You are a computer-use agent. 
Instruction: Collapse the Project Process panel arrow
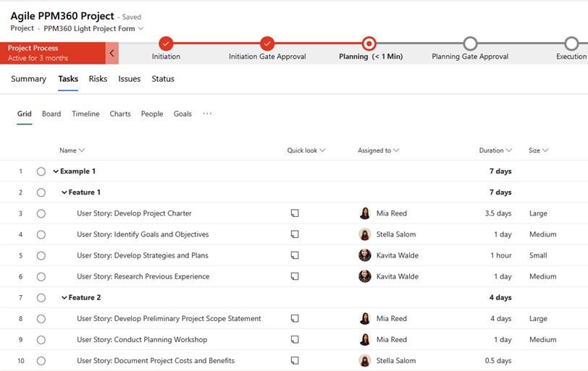point(112,53)
